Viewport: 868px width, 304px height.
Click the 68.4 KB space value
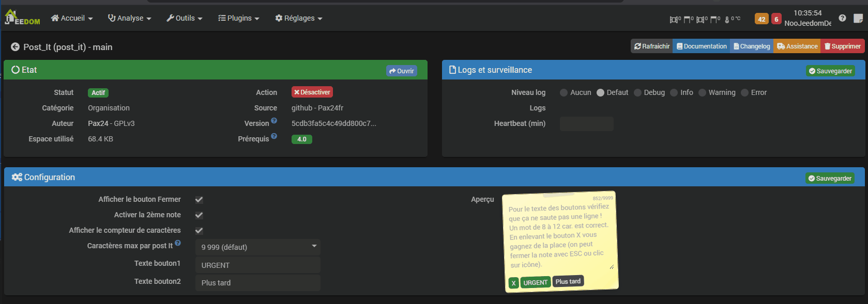click(100, 139)
